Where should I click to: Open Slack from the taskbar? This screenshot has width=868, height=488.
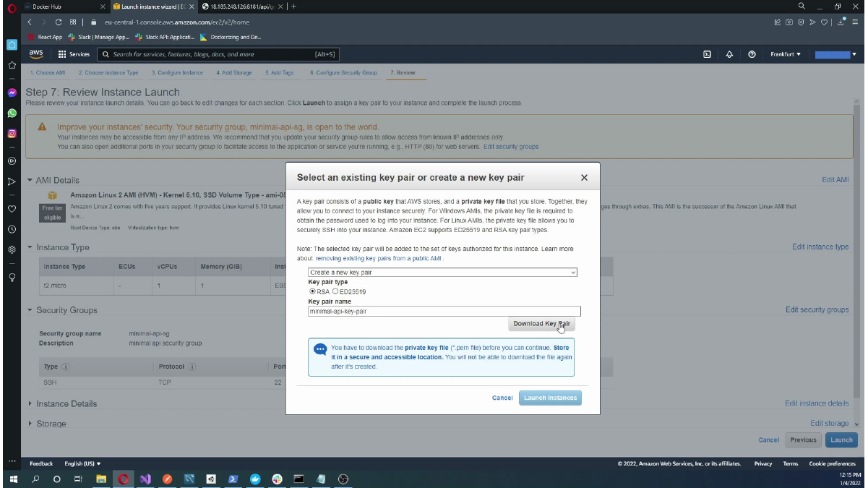pos(277,479)
